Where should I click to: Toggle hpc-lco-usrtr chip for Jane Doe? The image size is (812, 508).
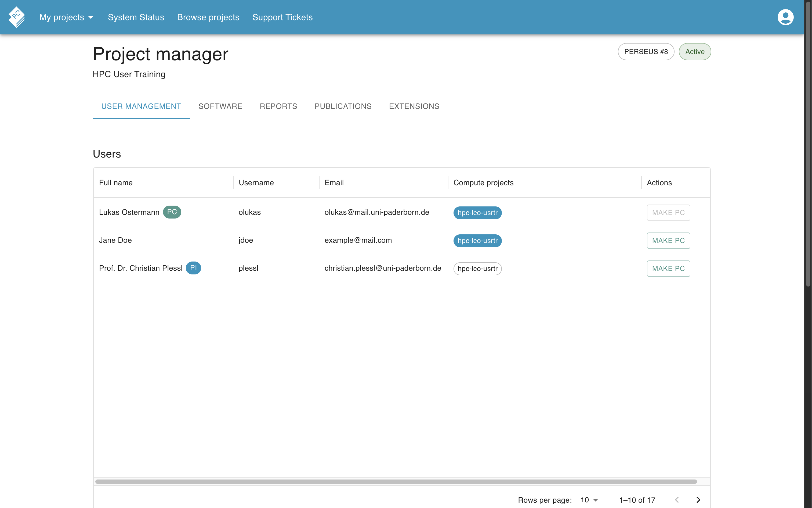click(x=477, y=241)
